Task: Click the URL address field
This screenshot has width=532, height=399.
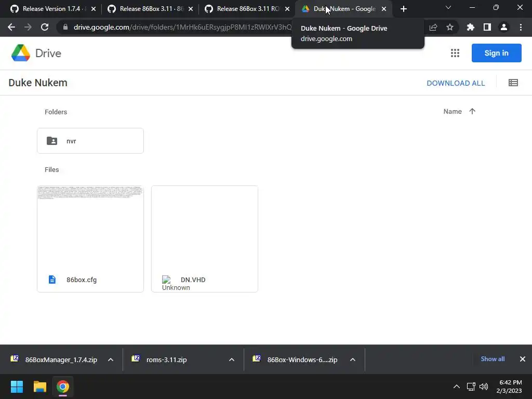Action: pyautogui.click(x=182, y=27)
